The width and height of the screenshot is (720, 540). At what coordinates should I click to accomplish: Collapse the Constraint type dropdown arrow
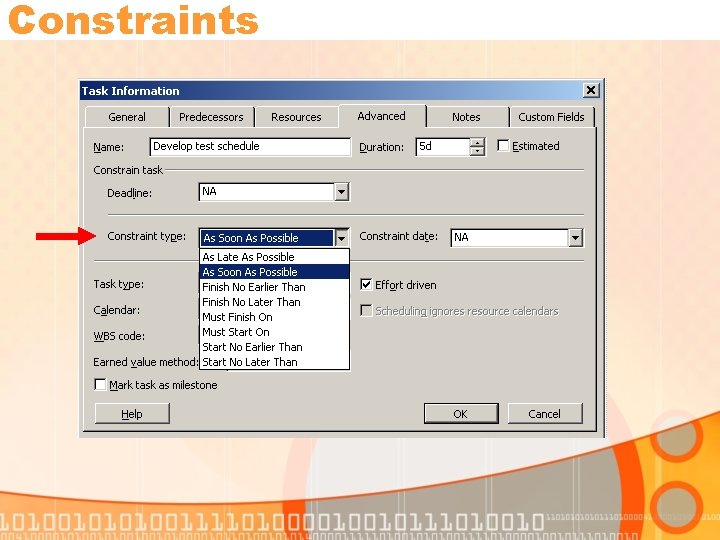point(341,238)
